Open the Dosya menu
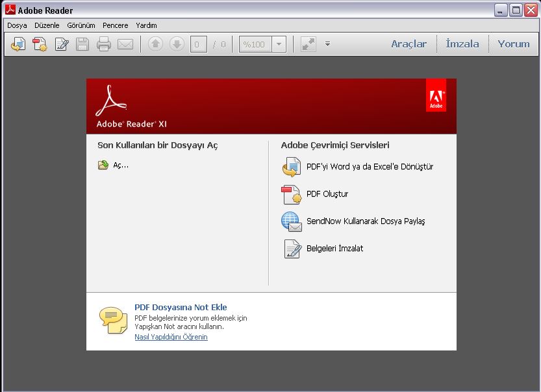The height and width of the screenshot is (392, 541). 17,25
